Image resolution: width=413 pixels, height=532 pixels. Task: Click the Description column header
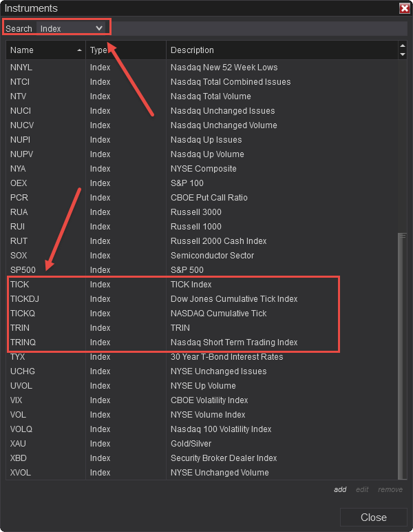click(275, 50)
